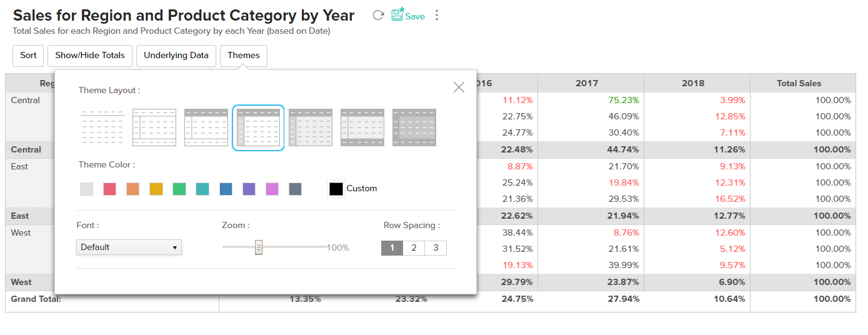Screen dimensions: 868x335
Task: Open the three-dot more options menu
Action: pyautogui.click(x=437, y=16)
